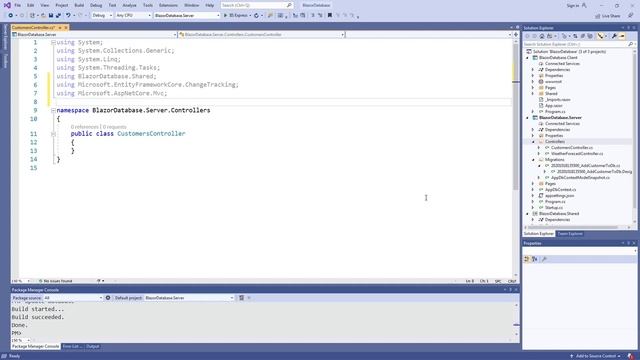Click the feedback icon at far right of toolbar

630,16
